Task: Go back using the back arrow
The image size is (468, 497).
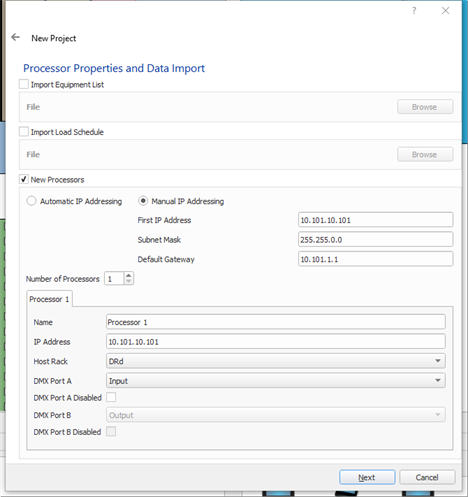Action: pos(15,37)
